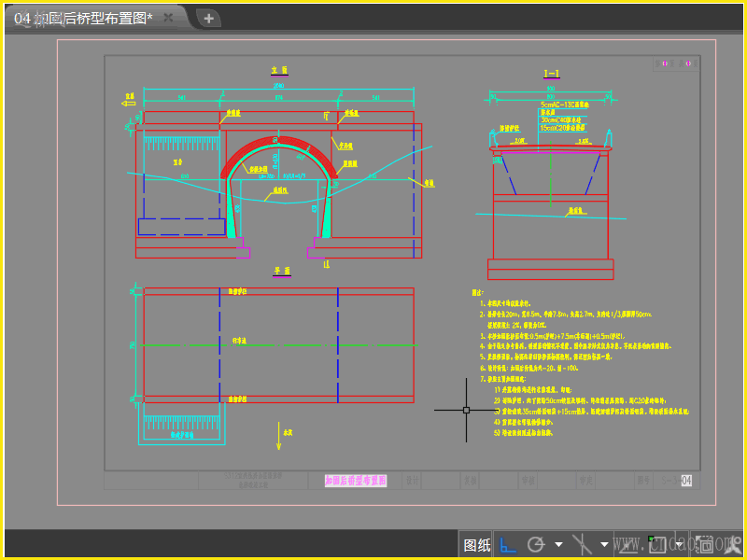Image resolution: width=747 pixels, height=560 pixels.
Task: Expand the polar tracking angle dropdown arrow
Action: [x=558, y=544]
